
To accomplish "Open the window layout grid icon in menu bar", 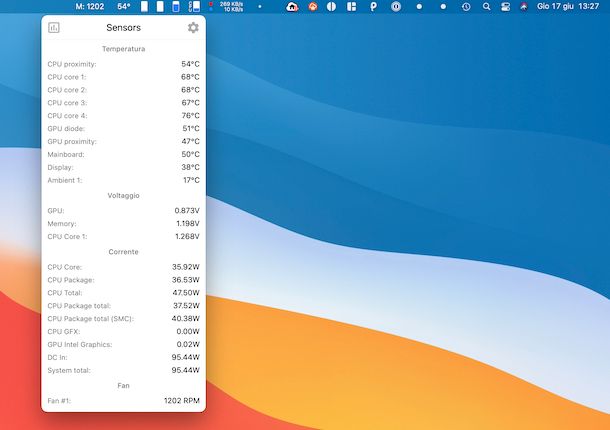I will click(x=352, y=7).
